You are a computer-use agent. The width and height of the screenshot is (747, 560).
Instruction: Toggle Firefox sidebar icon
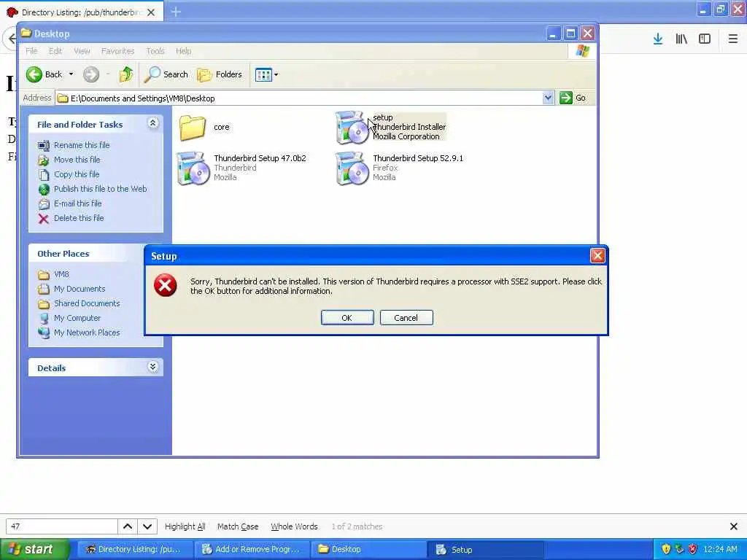click(705, 39)
